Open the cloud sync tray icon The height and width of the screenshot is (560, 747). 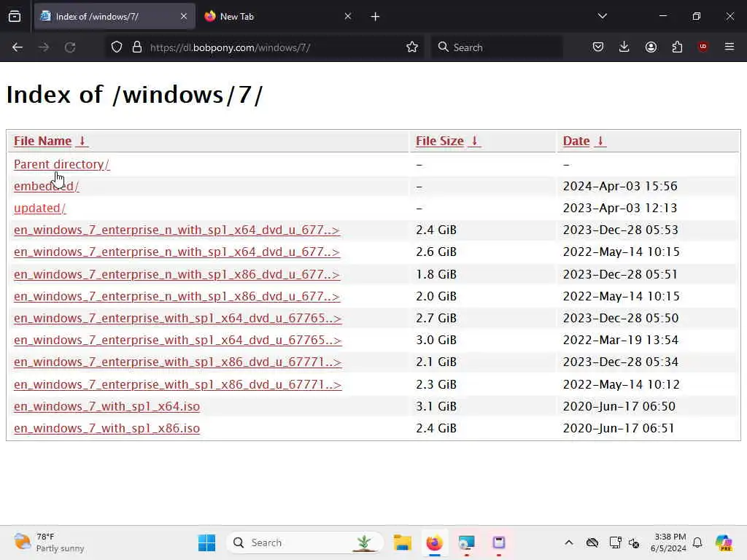(592, 542)
